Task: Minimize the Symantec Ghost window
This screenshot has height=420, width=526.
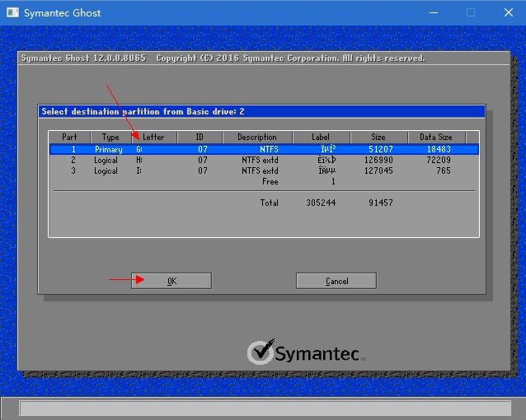Action: 434,12
